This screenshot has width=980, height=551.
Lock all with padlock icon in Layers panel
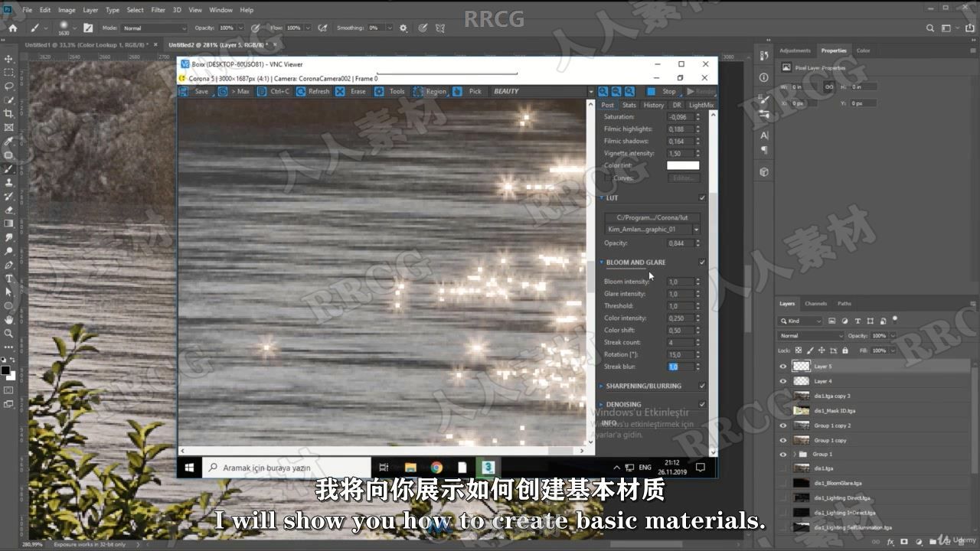pyautogui.click(x=844, y=350)
